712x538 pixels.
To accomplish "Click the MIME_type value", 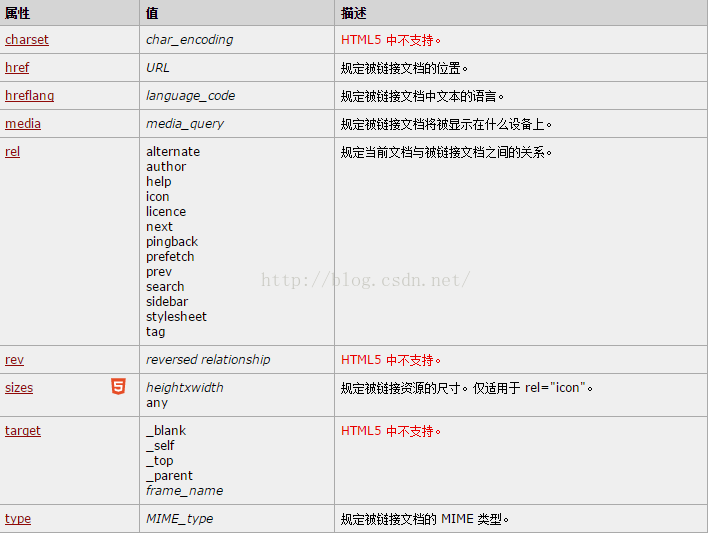I will click(x=179, y=518).
